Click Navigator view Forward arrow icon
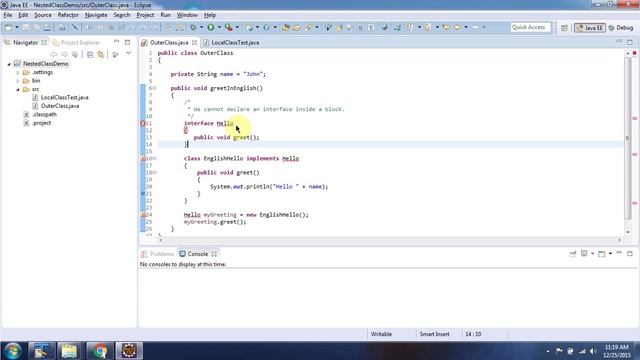640x360 pixels. pos(64,54)
